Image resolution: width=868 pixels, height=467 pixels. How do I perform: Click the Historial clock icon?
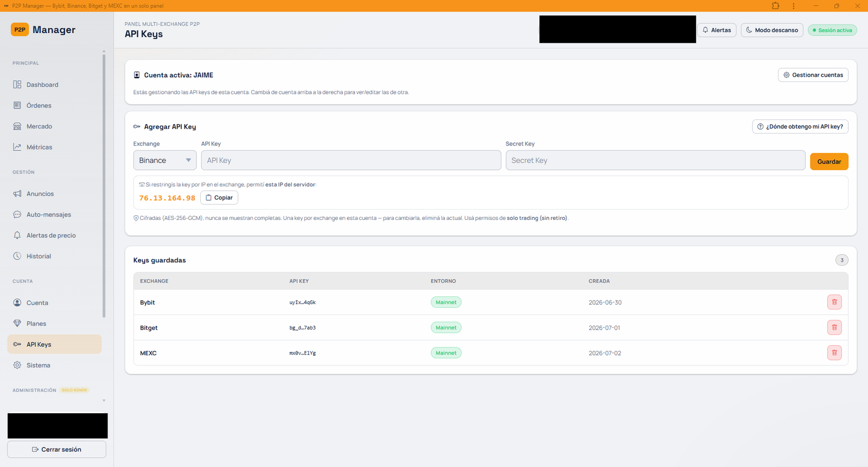coord(17,256)
